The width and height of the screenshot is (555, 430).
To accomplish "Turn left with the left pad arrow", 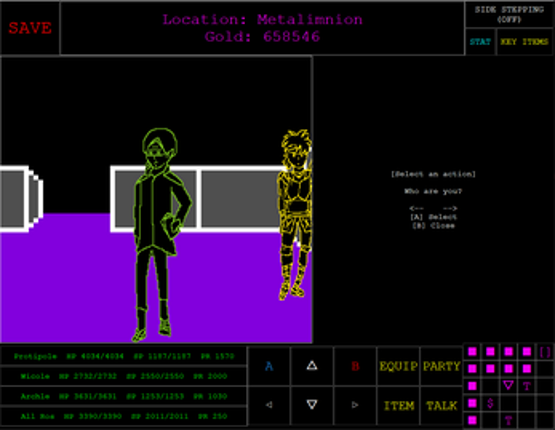I will pyautogui.click(x=269, y=405).
